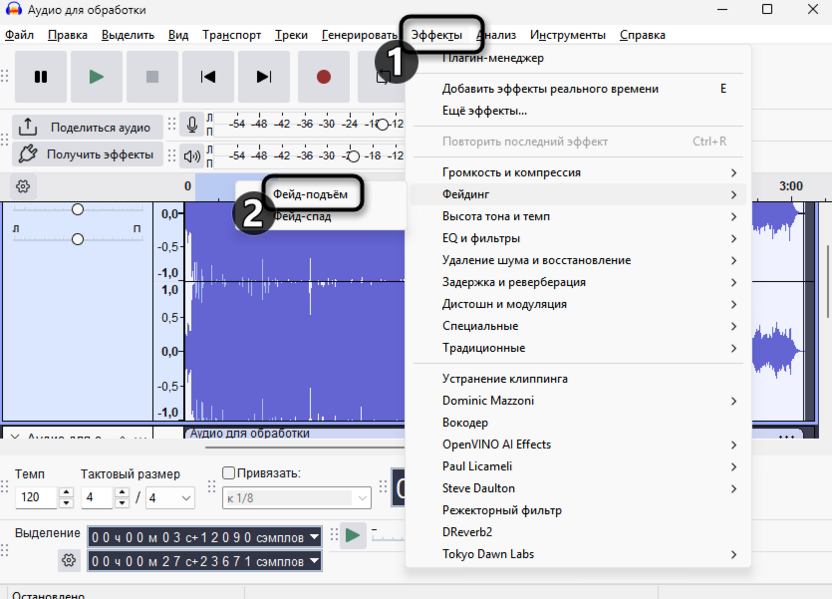Viewport: 832px width, 599px height.
Task: Open the Транспорт menu
Action: tap(231, 35)
